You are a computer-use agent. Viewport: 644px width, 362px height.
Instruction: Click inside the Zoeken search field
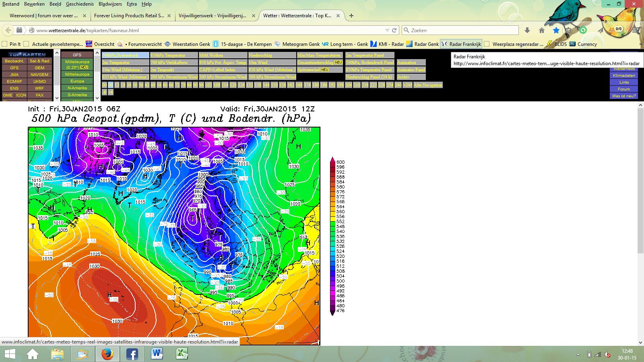463,30
